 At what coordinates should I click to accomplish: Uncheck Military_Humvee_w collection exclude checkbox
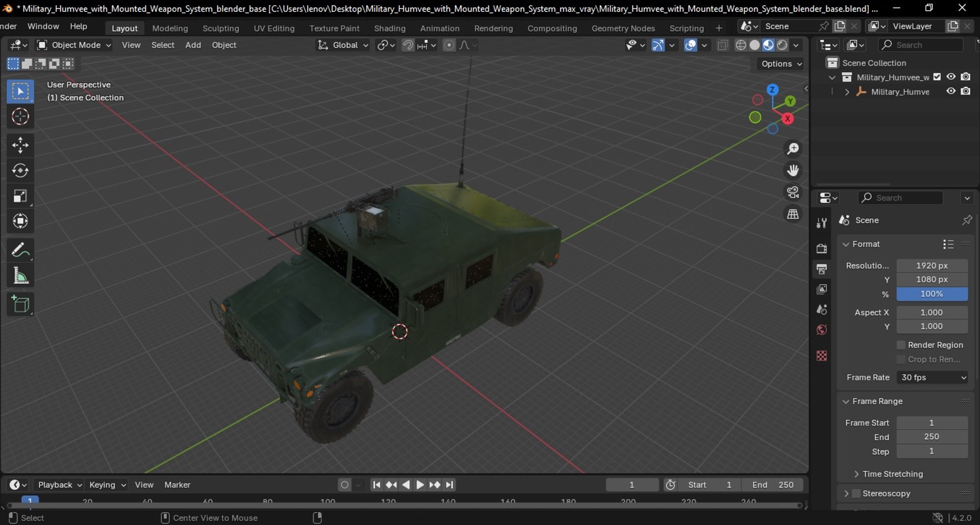(x=937, y=77)
